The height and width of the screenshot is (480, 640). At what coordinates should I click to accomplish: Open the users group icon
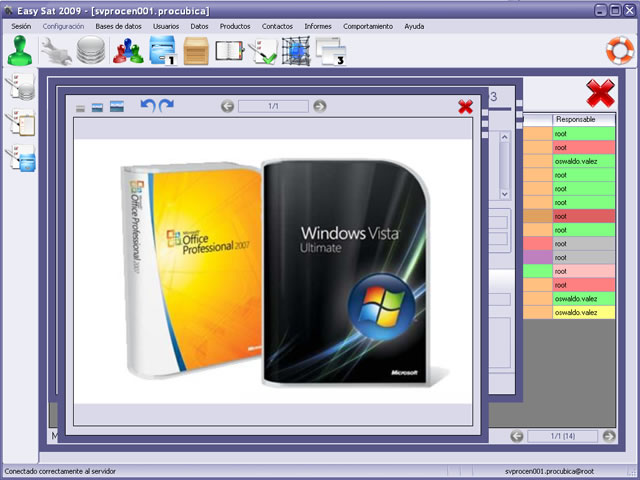click(x=128, y=51)
